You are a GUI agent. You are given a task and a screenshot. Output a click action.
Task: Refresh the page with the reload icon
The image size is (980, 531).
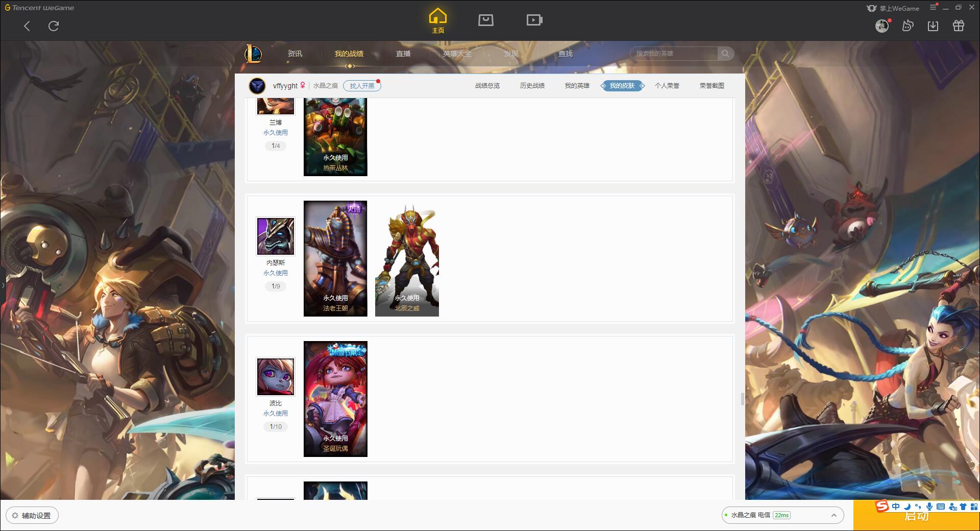coord(54,26)
